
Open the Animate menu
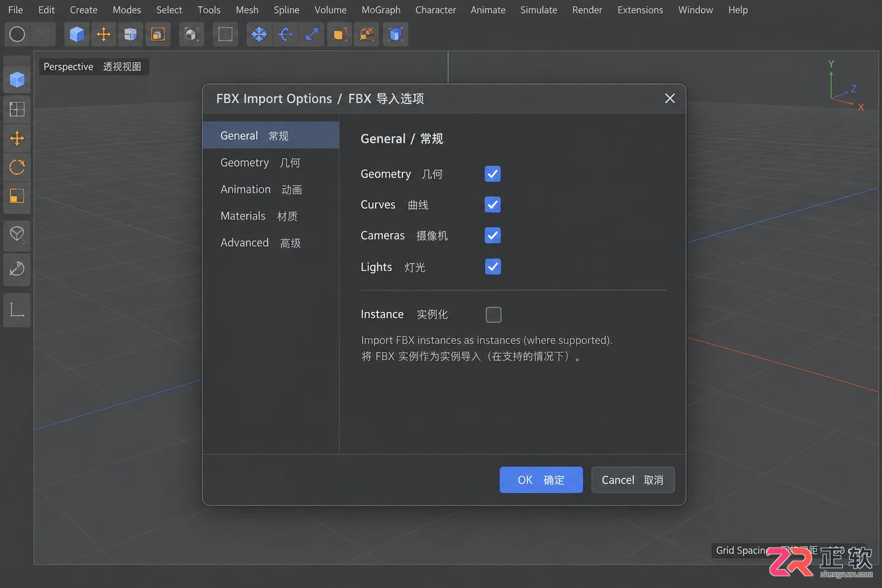(488, 10)
